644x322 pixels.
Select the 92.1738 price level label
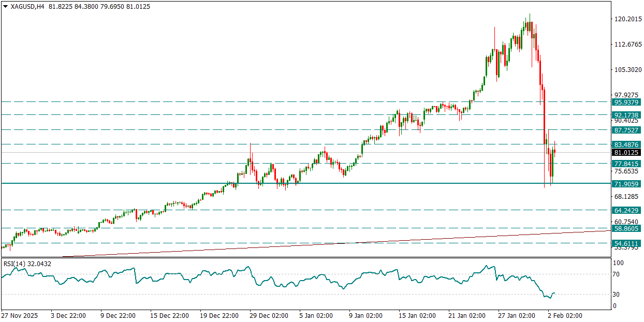[627, 115]
